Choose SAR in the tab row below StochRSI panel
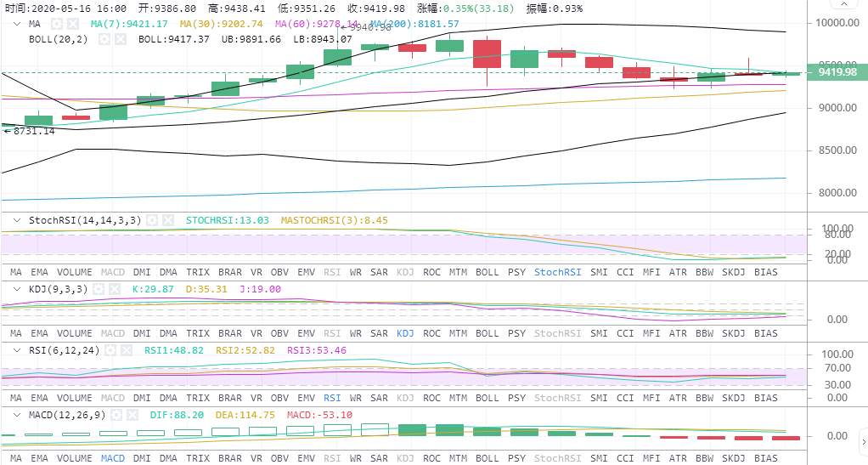This screenshot has height=465, width=868. [x=379, y=272]
